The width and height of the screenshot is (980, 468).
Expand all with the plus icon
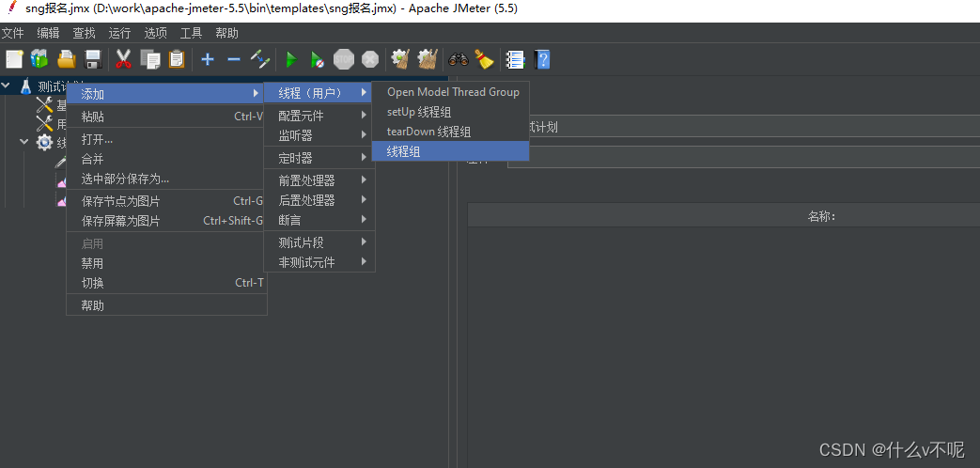(208, 59)
